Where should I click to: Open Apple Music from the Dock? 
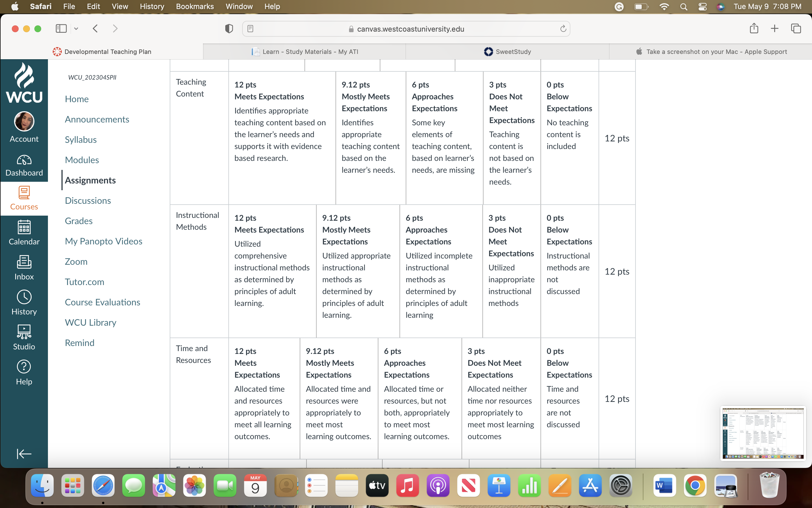pos(408,485)
